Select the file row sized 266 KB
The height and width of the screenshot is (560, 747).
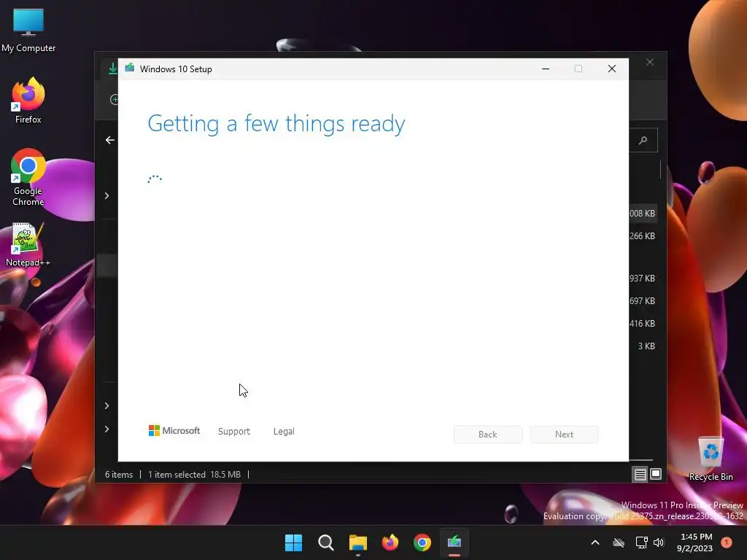[x=642, y=236]
